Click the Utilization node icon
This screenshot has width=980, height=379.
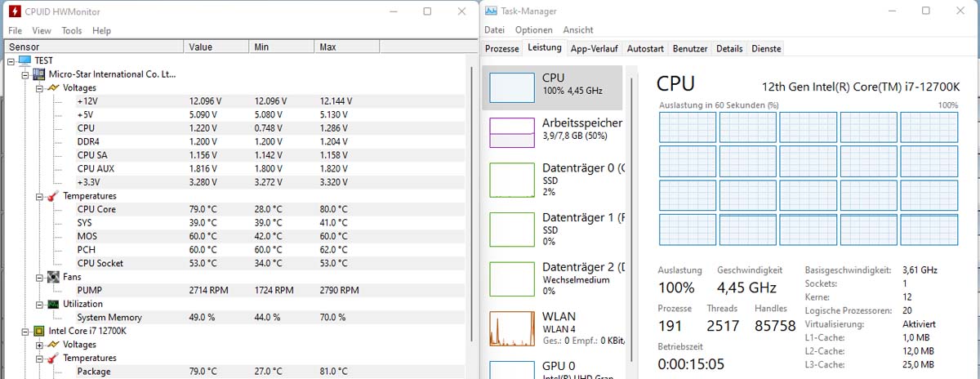(x=53, y=304)
